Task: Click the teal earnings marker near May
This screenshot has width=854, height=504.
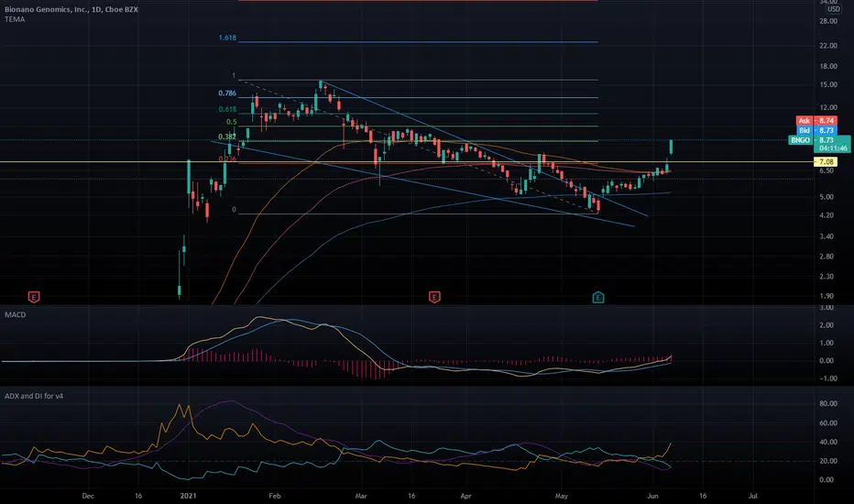Action: (x=598, y=297)
